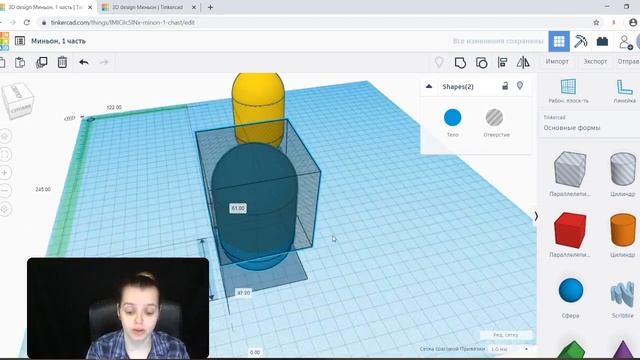The height and width of the screenshot is (360, 640).
Task: Select the Ruler tool
Action: point(624,91)
